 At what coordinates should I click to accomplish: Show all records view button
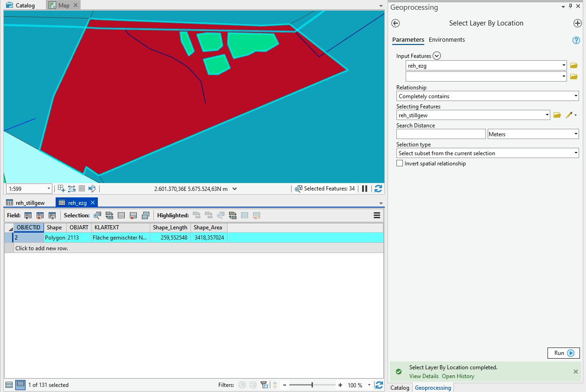tap(9, 385)
